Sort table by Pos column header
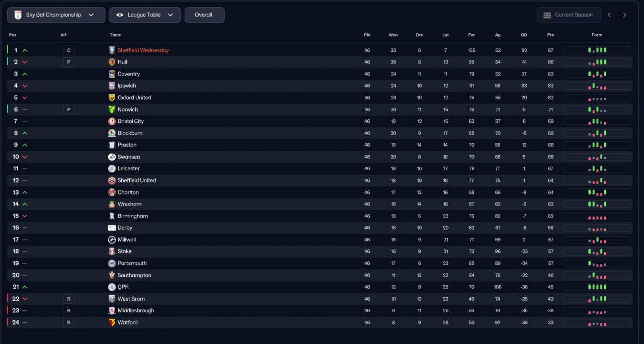Image resolution: width=644 pixels, height=344 pixels. (x=13, y=35)
